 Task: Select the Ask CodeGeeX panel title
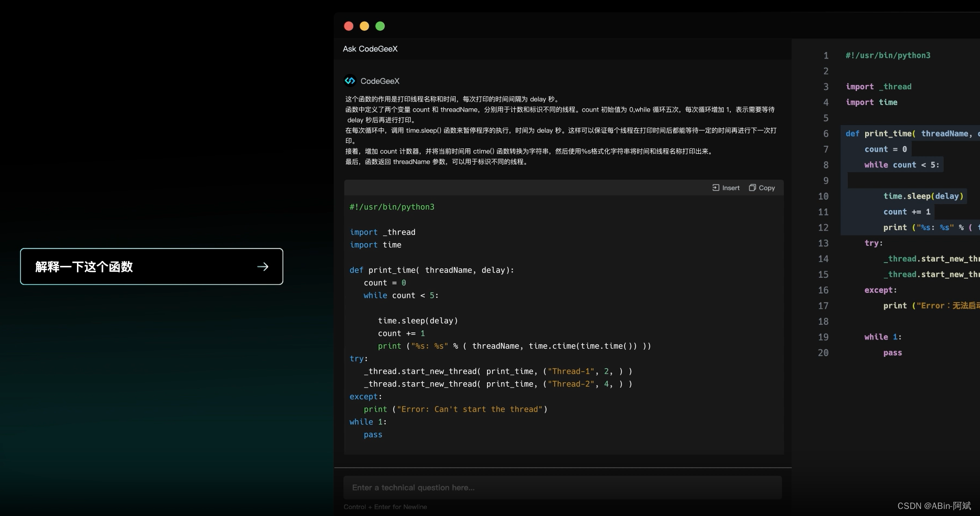(x=370, y=49)
